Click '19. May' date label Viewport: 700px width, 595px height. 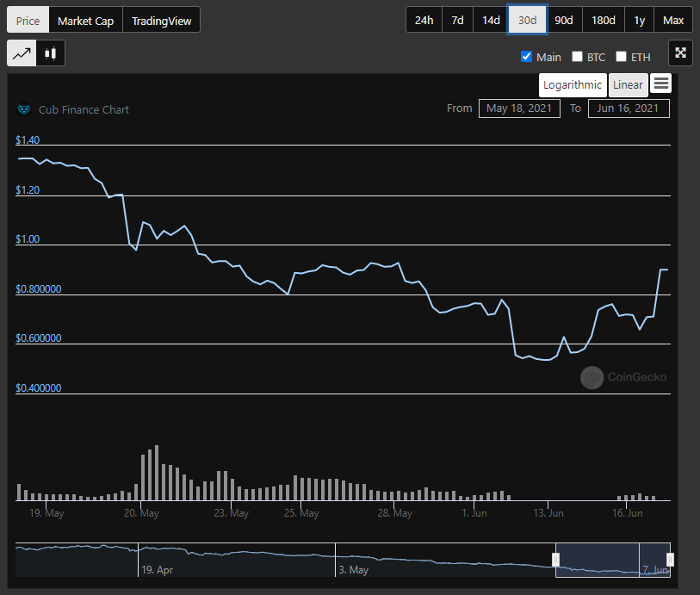[46, 513]
